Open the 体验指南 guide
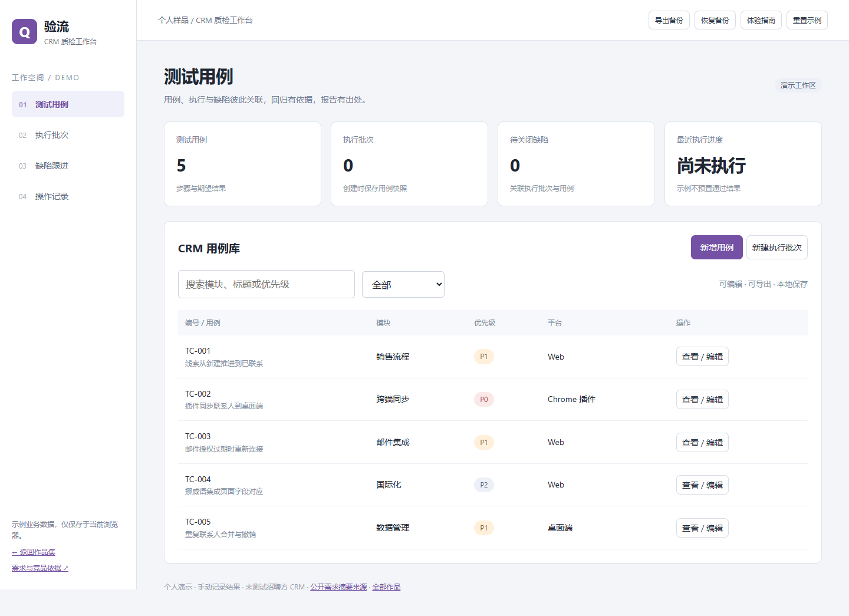 (761, 20)
